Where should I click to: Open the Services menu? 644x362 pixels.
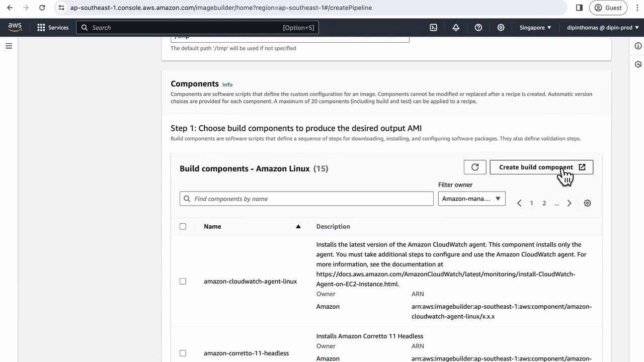(x=53, y=28)
